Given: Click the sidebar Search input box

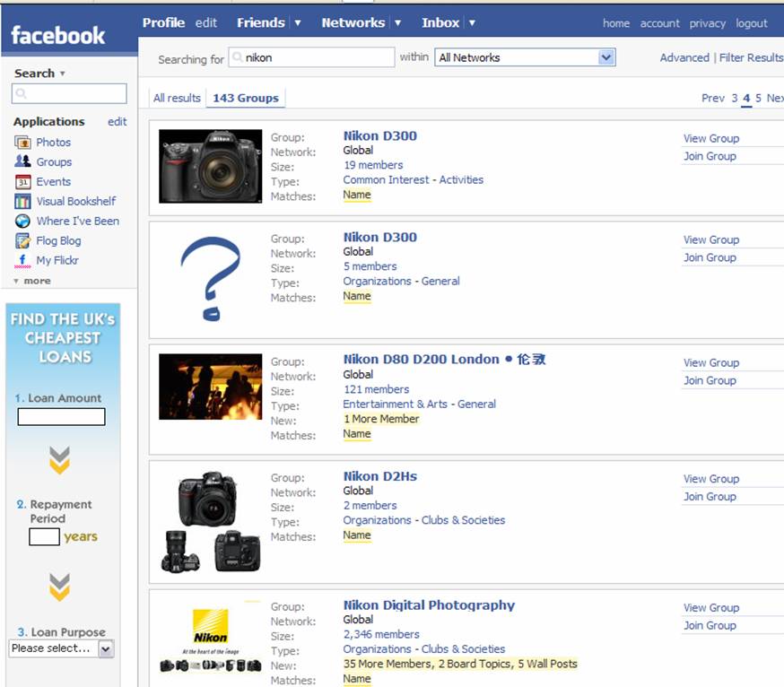Looking at the screenshot, I should click(x=69, y=93).
